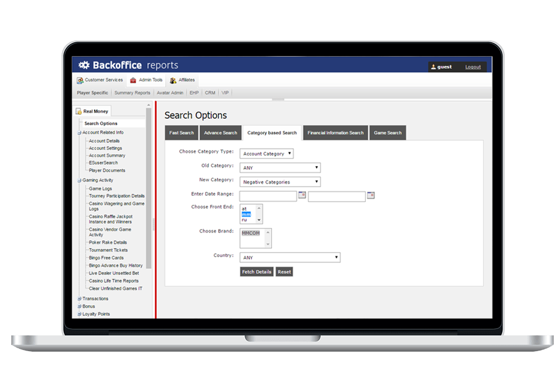Collapse the Gaming Activity tree section

pyautogui.click(x=79, y=180)
